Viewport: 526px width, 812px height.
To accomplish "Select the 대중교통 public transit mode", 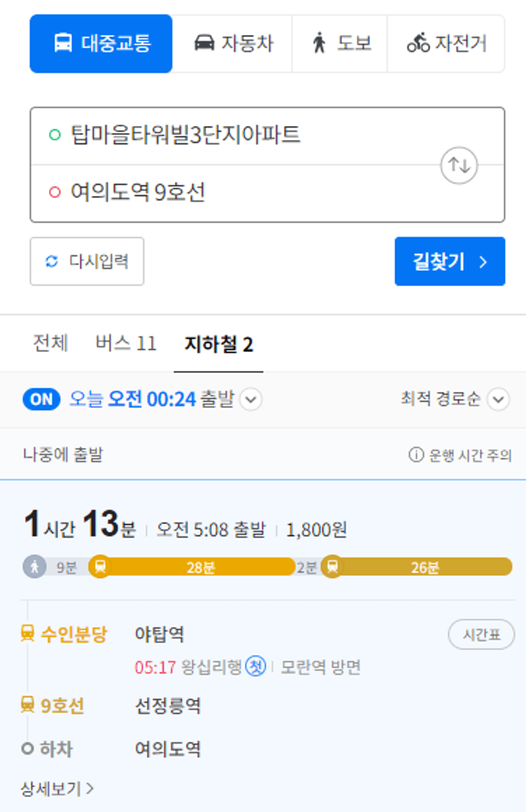I will point(101,44).
